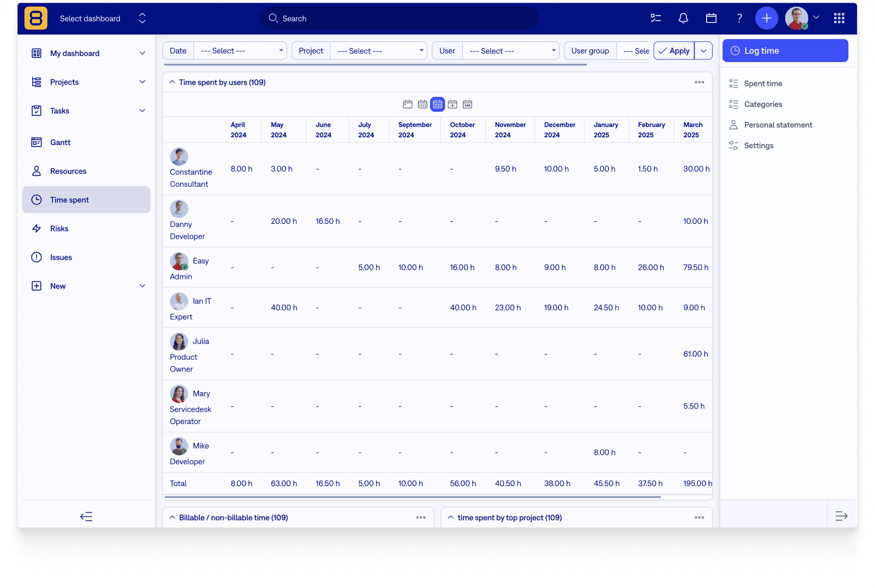
Task: Switch table to yearly 365 view
Action: tap(468, 104)
